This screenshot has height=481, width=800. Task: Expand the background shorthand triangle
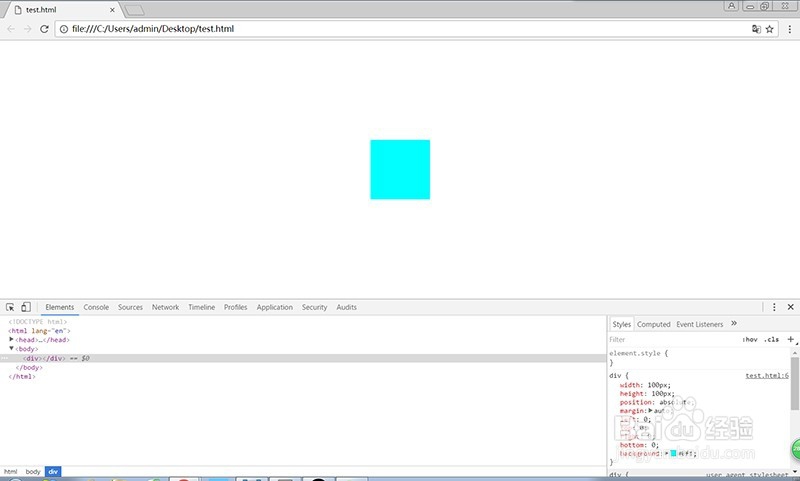[x=666, y=453]
